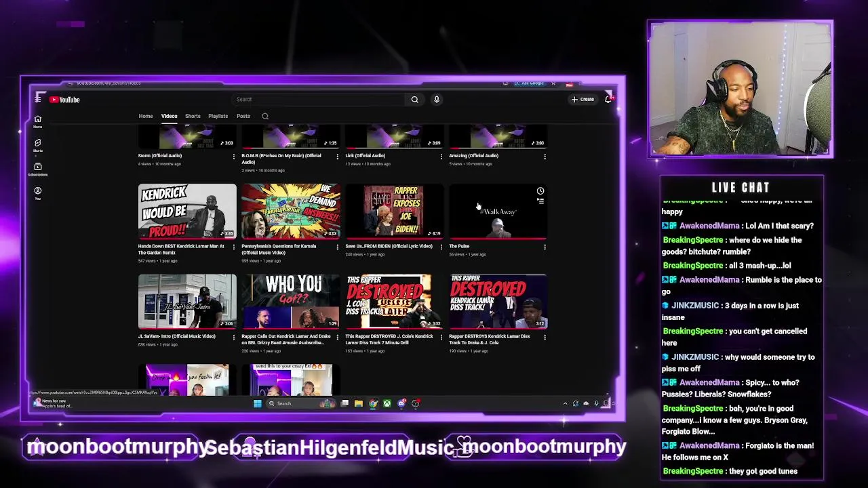The width and height of the screenshot is (868, 488).
Task: Open Lick (Official Audio) title link
Action: [x=366, y=156]
